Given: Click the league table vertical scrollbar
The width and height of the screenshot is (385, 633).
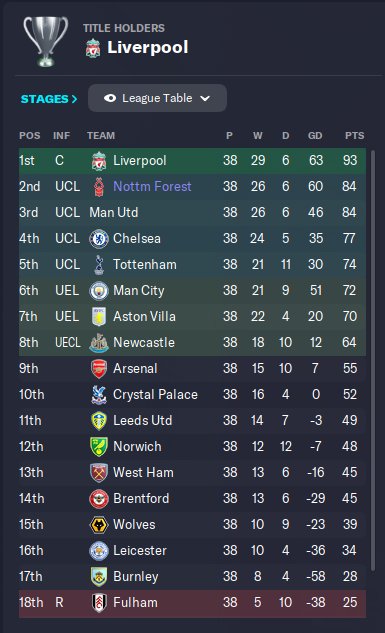Looking at the screenshot, I should point(373,361).
